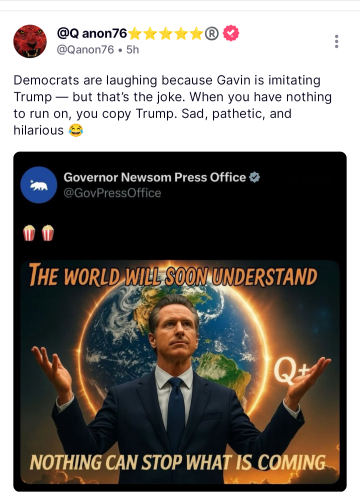
Task: Click the laughing-crying emoji in post text
Action: click(x=76, y=130)
